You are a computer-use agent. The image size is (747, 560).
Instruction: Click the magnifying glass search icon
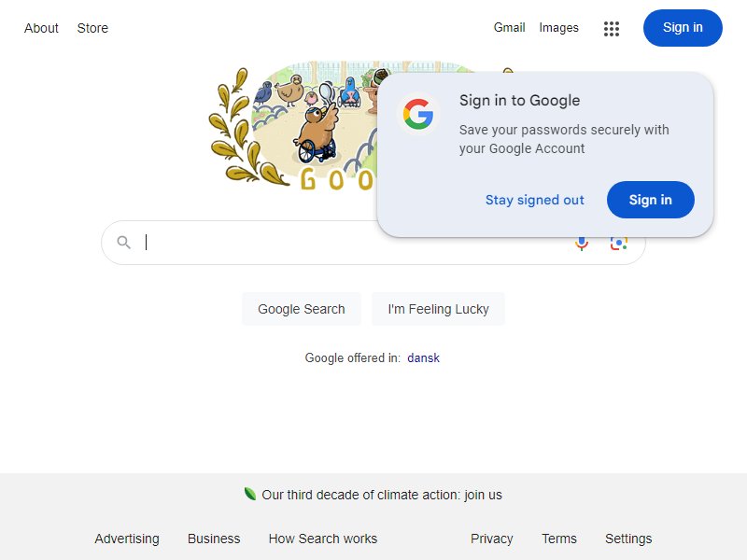coord(124,243)
